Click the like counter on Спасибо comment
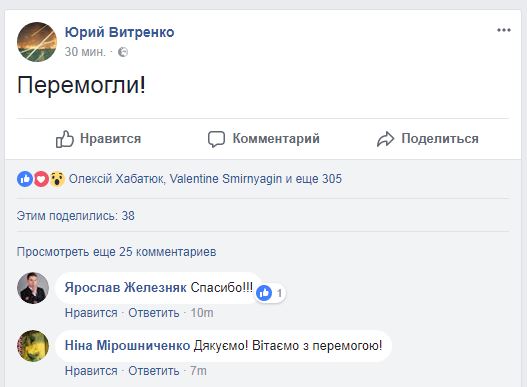The image size is (527, 387). tap(270, 293)
